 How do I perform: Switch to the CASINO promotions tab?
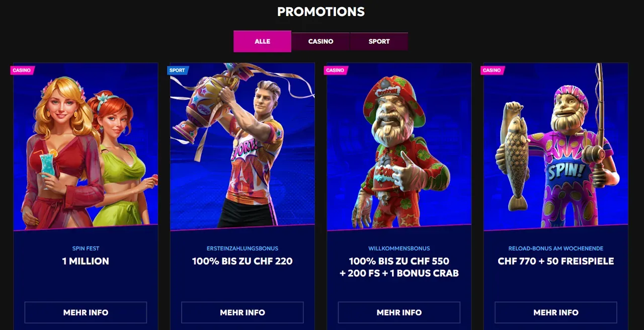(320, 41)
